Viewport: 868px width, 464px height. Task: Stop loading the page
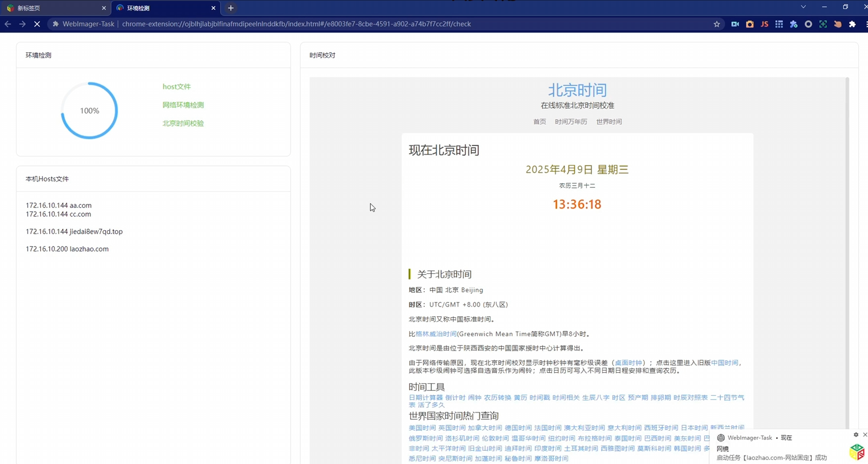(37, 24)
